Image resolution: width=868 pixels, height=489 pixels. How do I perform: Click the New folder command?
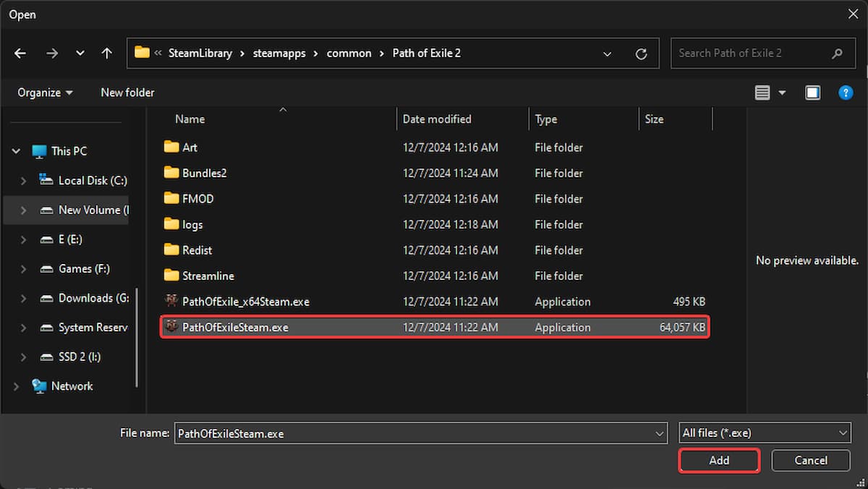pyautogui.click(x=127, y=93)
